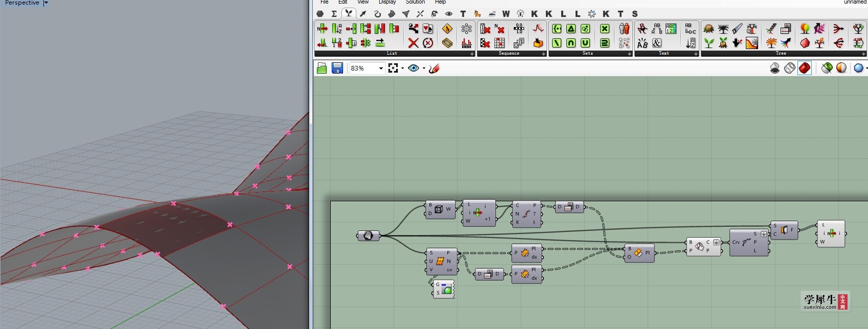Viewport: 868px width, 329px height.
Task: Choose the Set Union U icon
Action: [x=585, y=43]
